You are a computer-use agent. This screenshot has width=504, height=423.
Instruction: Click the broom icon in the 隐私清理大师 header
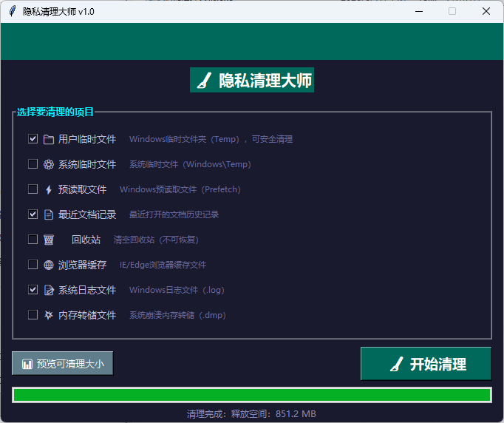tap(204, 80)
